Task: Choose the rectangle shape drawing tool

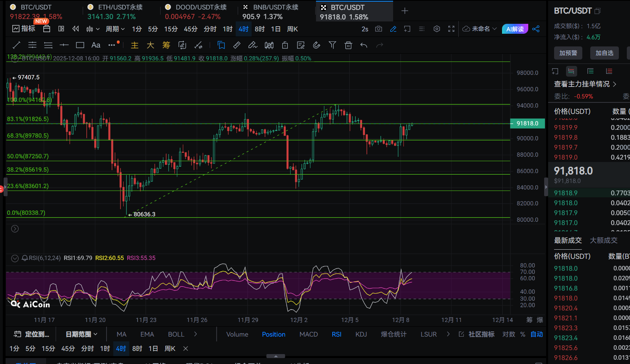Action: coord(80,45)
